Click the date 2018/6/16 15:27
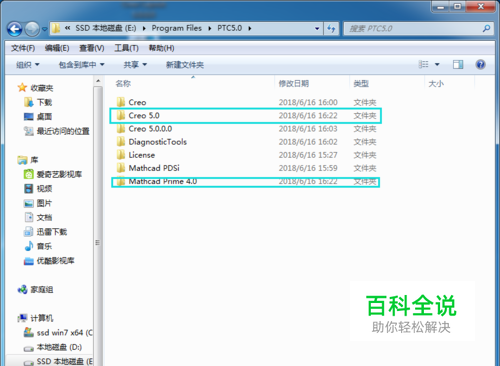 tap(308, 155)
